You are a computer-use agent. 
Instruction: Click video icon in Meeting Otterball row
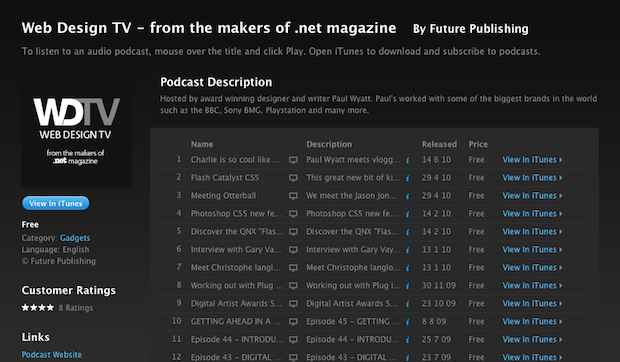tap(293, 196)
